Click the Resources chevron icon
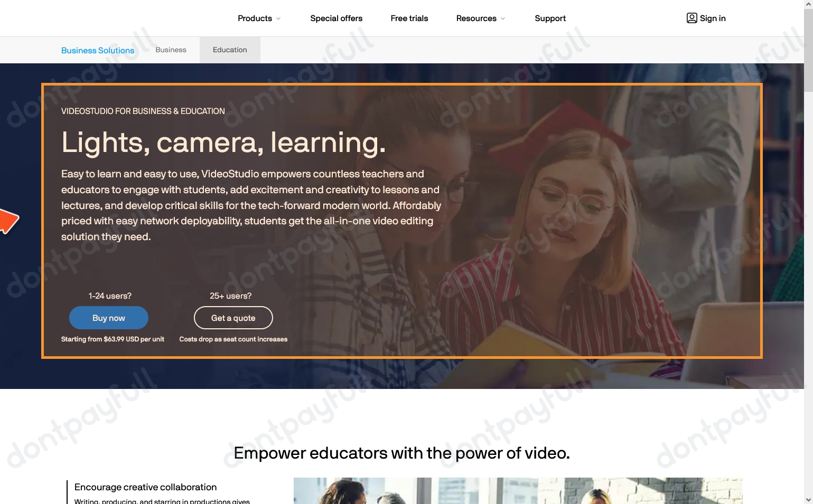Viewport: 813px width, 504px height. click(x=502, y=18)
